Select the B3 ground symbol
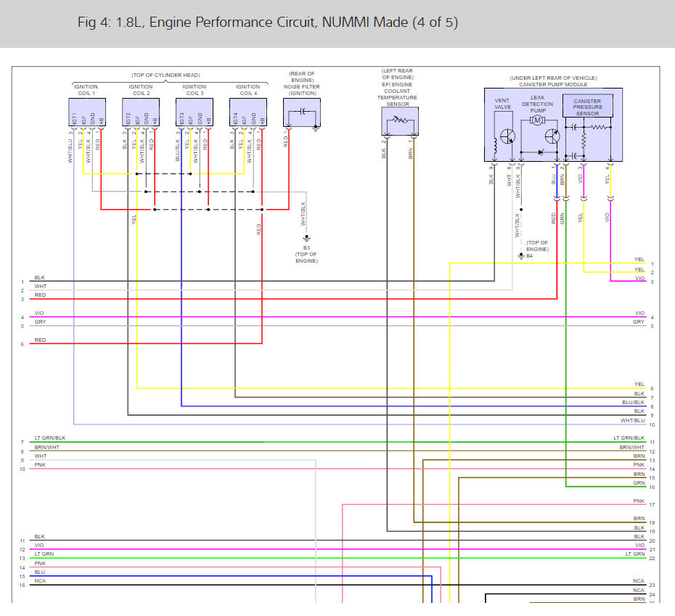 [306, 239]
